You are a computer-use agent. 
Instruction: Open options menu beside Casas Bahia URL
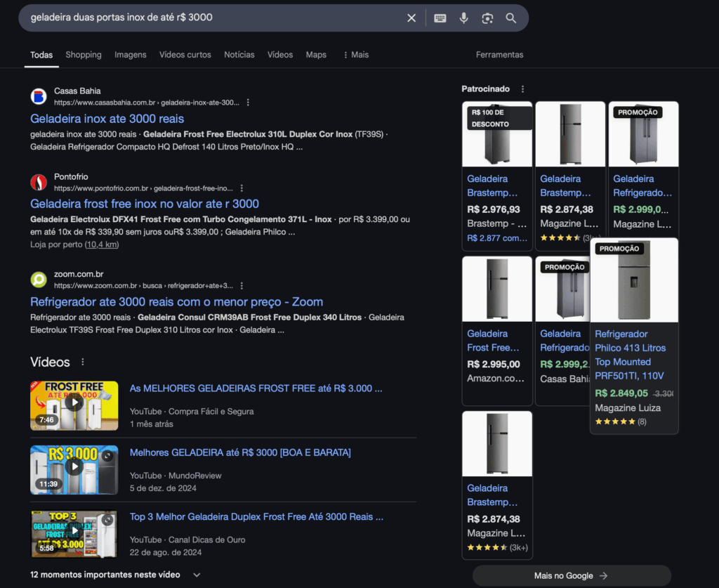coord(248,103)
